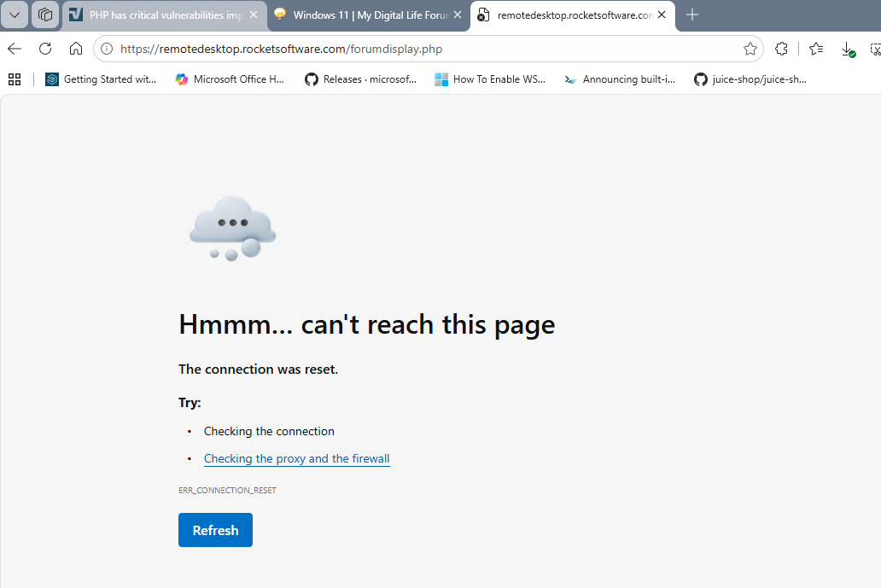Open the Releases microsoft GitHub bookmark

tap(361, 79)
